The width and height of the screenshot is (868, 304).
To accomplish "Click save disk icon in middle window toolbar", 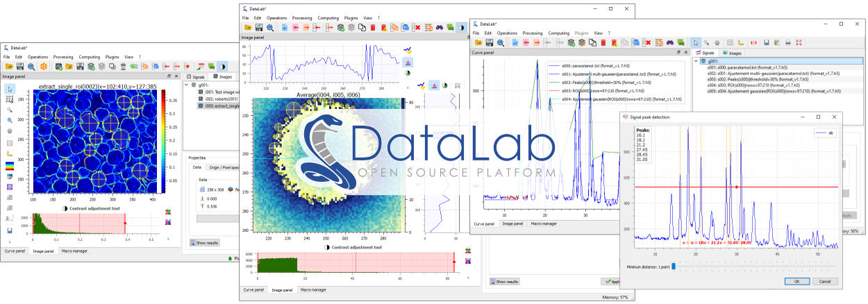I will tap(259, 28).
